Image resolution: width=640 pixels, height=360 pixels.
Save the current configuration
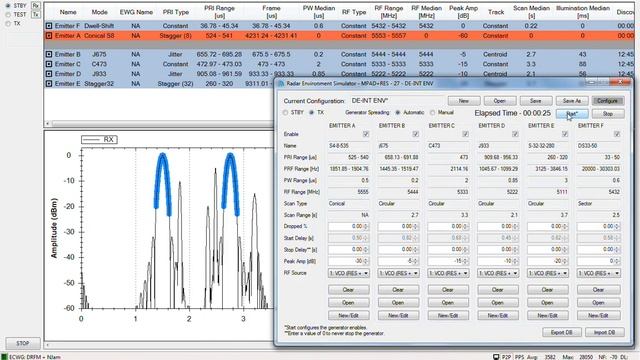click(536, 101)
